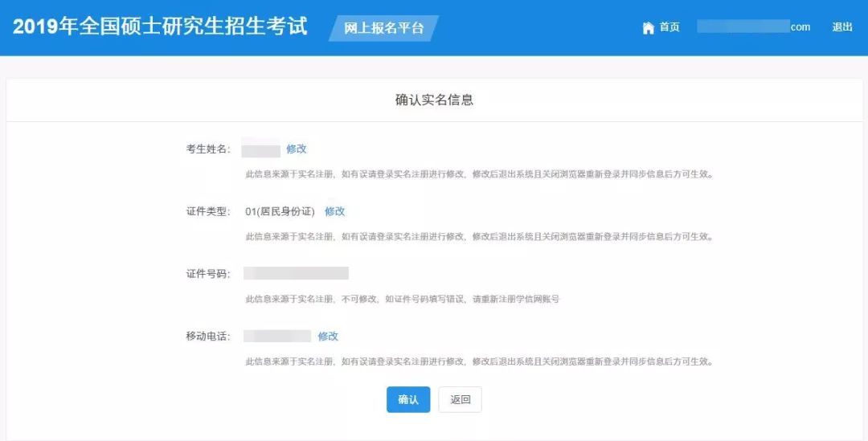The height and width of the screenshot is (441, 868).
Task: Click the blurred 考生姓名 value
Action: (x=261, y=149)
